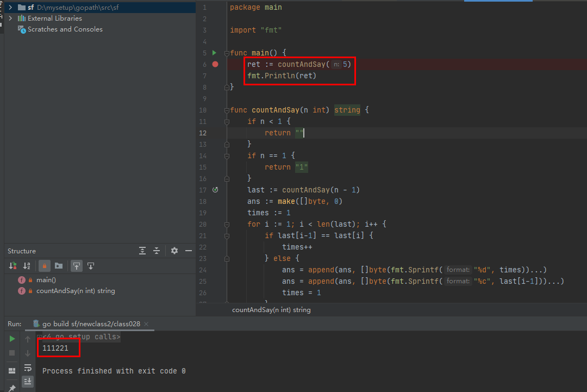This screenshot has width=587, height=392.
Task: Remove the red breakpoint on line 6
Action: point(215,64)
